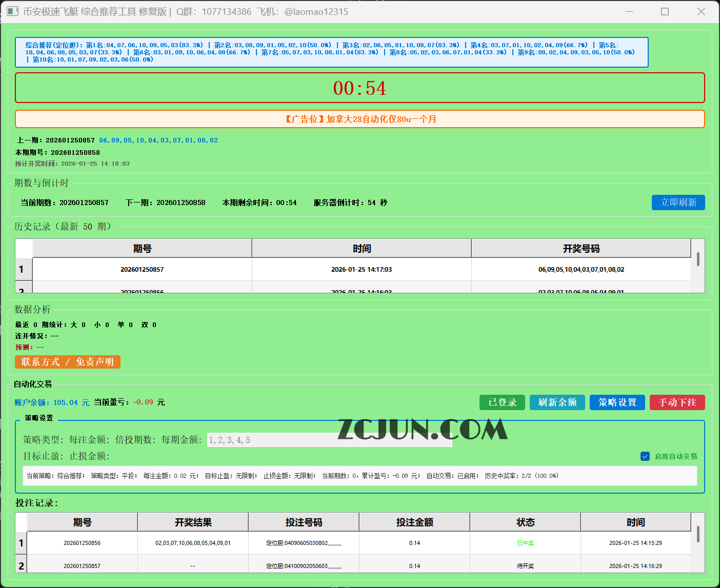Click the red 00:54 countdown display
The image size is (720, 588).
pos(360,88)
